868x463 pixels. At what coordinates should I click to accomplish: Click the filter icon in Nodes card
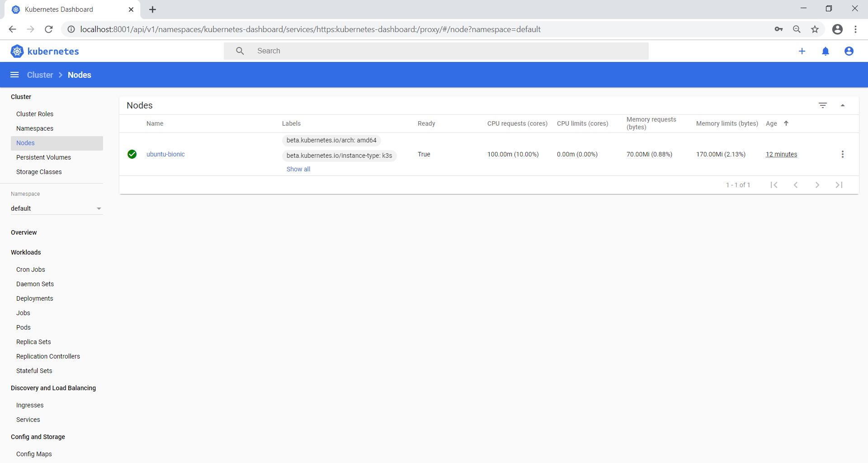(x=823, y=105)
